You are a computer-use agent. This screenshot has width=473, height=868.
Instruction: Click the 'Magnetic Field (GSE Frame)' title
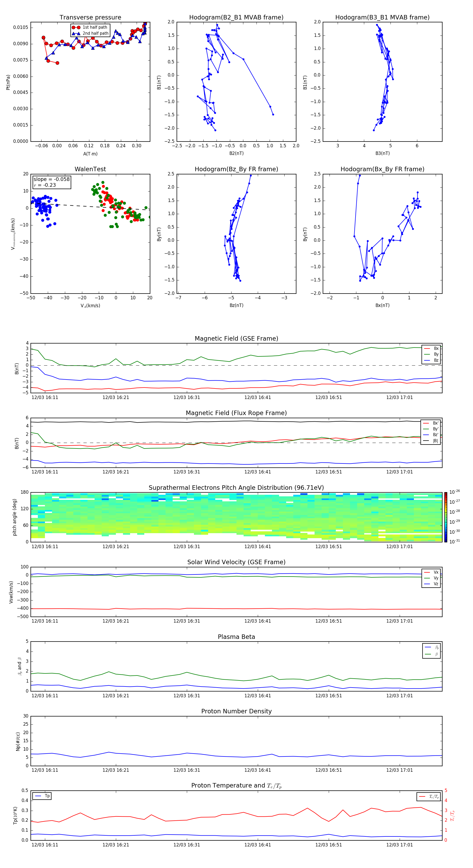pyautogui.click(x=236, y=339)
